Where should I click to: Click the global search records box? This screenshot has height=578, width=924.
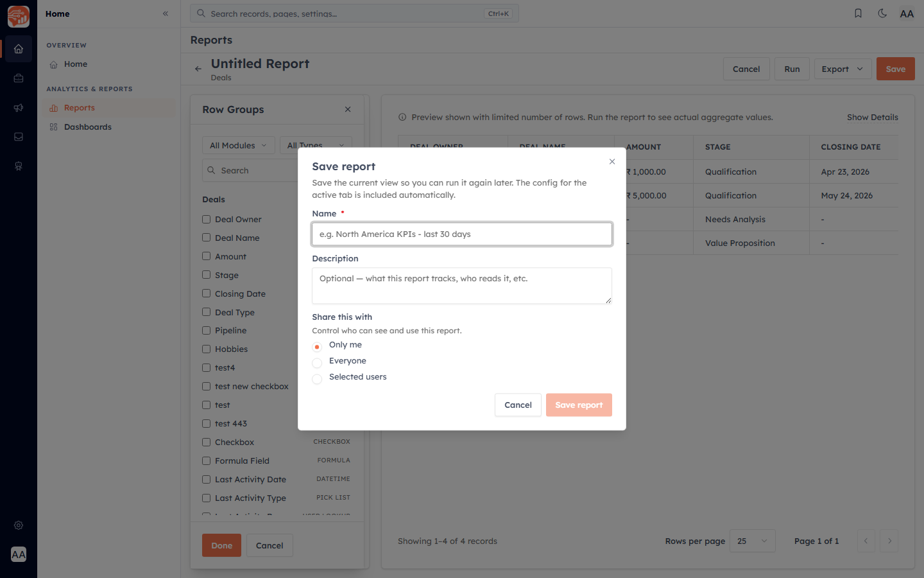coord(354,13)
